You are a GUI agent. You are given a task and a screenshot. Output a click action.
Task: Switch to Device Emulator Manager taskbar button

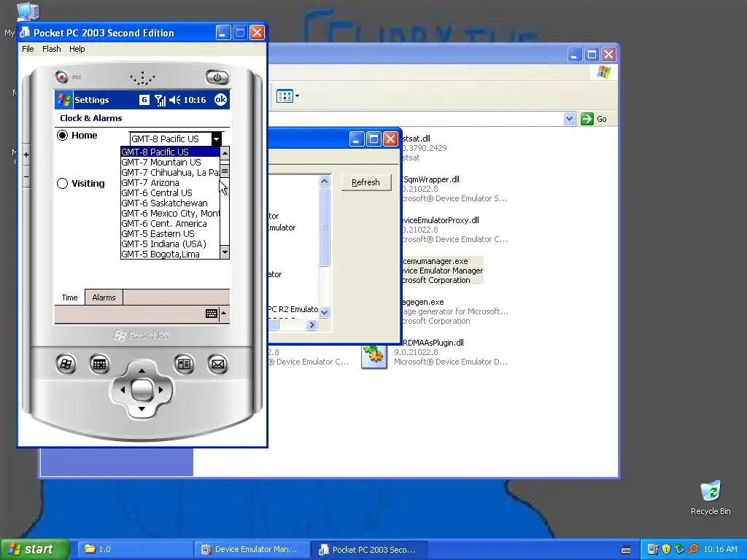(252, 549)
